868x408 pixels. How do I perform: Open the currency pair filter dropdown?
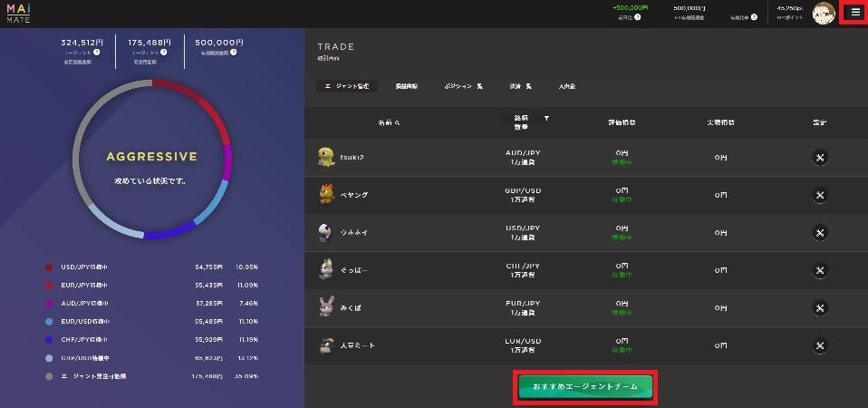(546, 119)
